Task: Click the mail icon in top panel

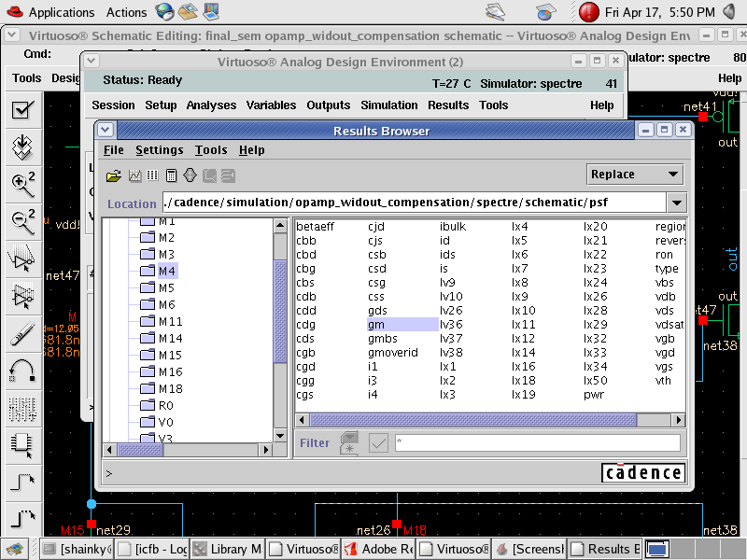Action: pos(188,12)
